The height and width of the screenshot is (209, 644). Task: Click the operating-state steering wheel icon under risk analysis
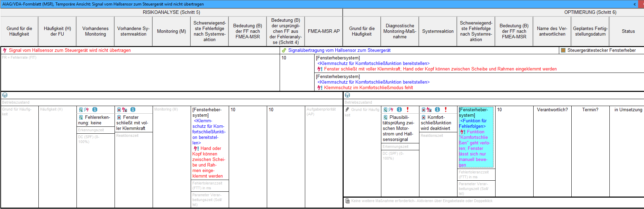tap(5, 95)
